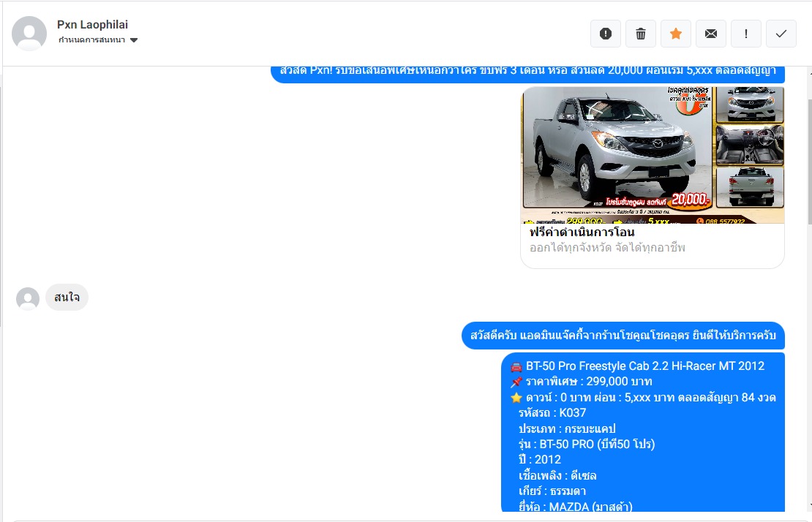Screen dimensions: 812x522
Task: Click the greeting message from แอดมินแจ็คกี้
Action: 623,336
